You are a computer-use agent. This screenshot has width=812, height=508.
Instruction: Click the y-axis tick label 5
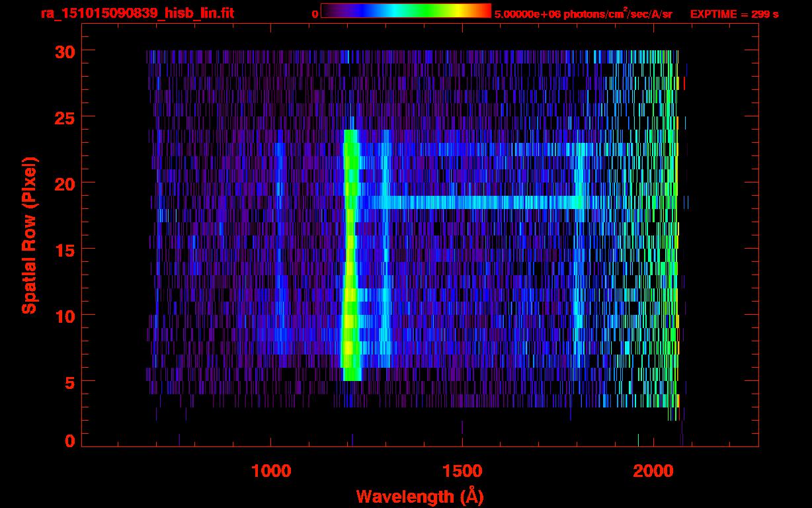tap(69, 382)
